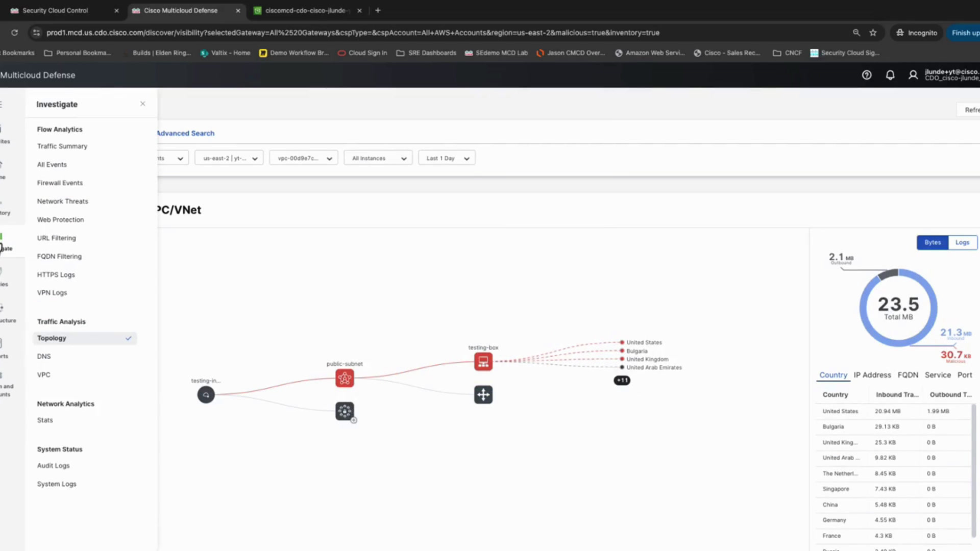Open the Last 1 Day time dropdown
The image size is (980, 551).
click(447, 158)
